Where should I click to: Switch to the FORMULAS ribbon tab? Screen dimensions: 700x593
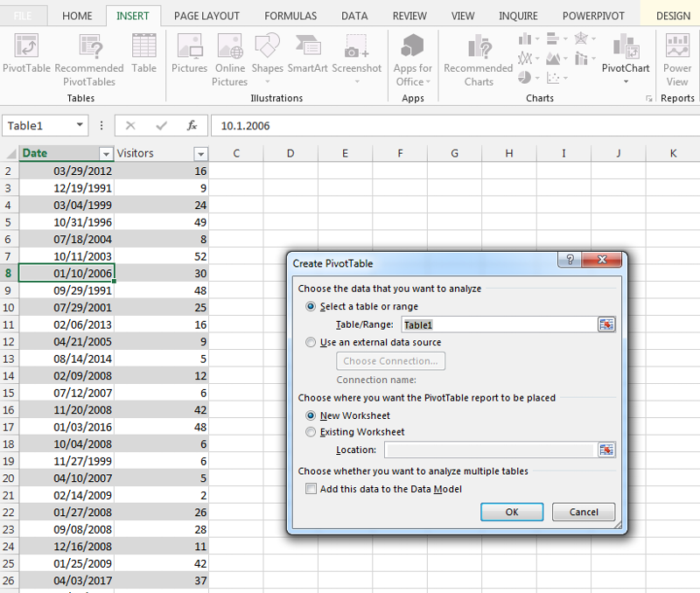(290, 16)
